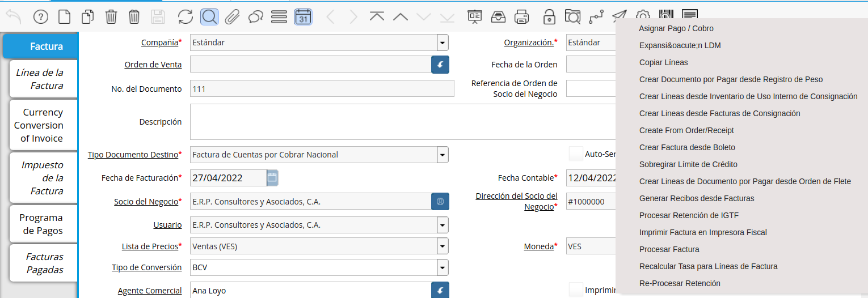Select 'Procesar Factura' from the process menu
The height and width of the screenshot is (298, 868).
click(669, 249)
